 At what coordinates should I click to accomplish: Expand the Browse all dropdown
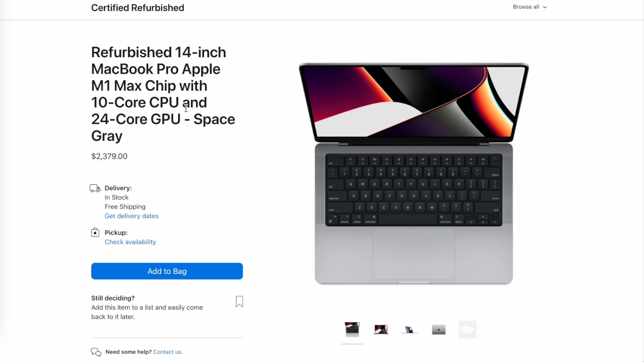530,7
